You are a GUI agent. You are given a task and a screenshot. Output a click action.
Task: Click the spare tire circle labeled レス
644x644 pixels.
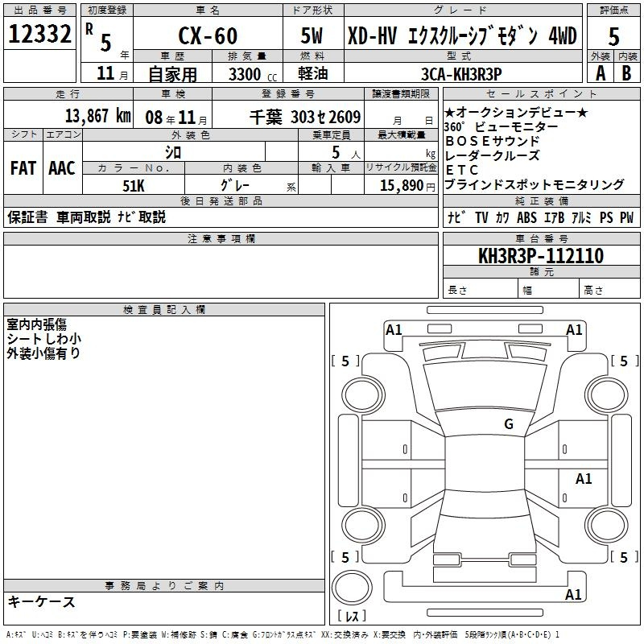tap(352, 588)
